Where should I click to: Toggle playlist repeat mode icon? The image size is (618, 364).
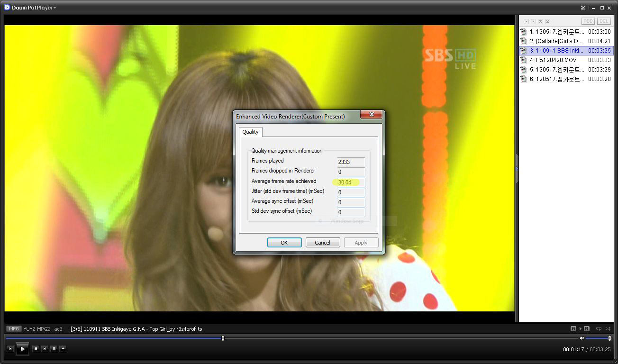coord(599,328)
